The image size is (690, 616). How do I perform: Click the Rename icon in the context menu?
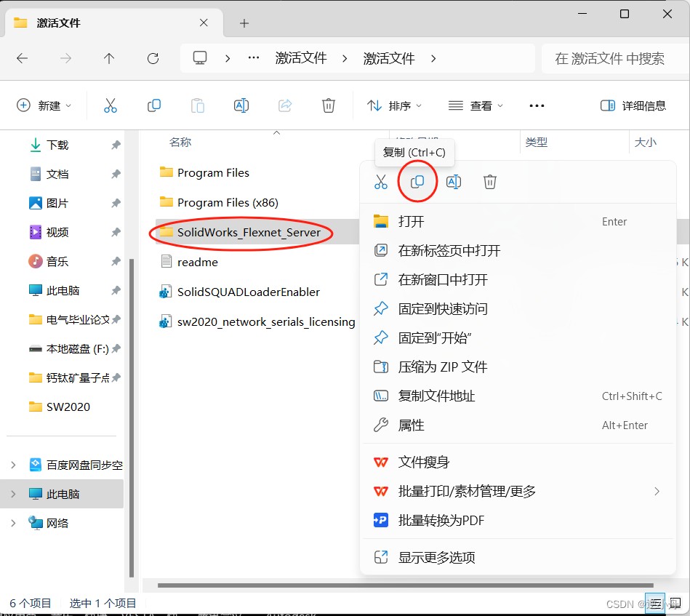[x=453, y=182]
